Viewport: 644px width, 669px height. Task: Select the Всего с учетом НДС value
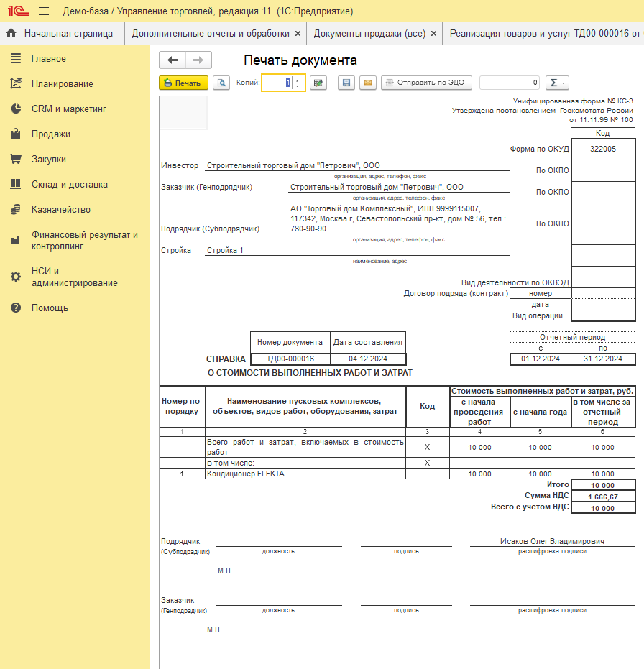coord(602,508)
